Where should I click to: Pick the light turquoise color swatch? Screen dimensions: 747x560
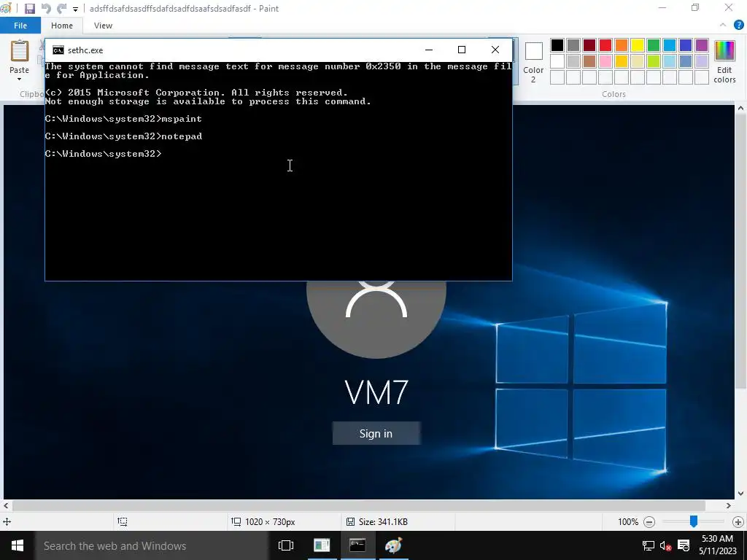[670, 61]
